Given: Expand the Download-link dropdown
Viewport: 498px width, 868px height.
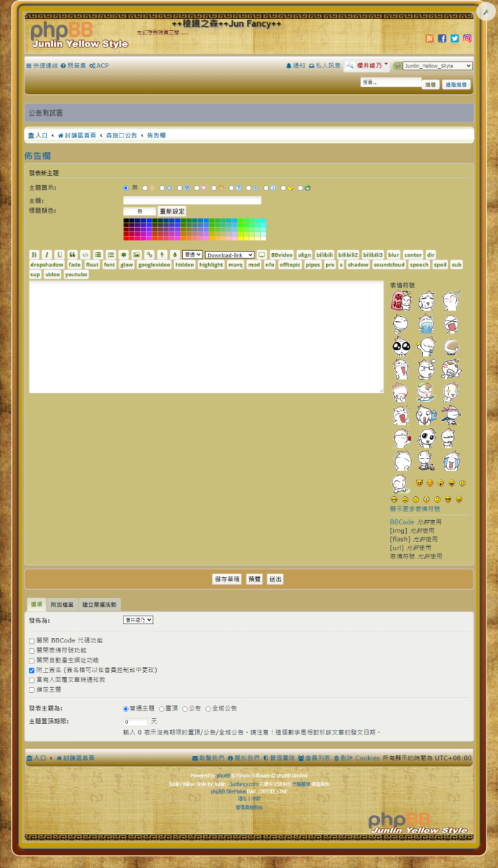Looking at the screenshot, I should (x=230, y=255).
